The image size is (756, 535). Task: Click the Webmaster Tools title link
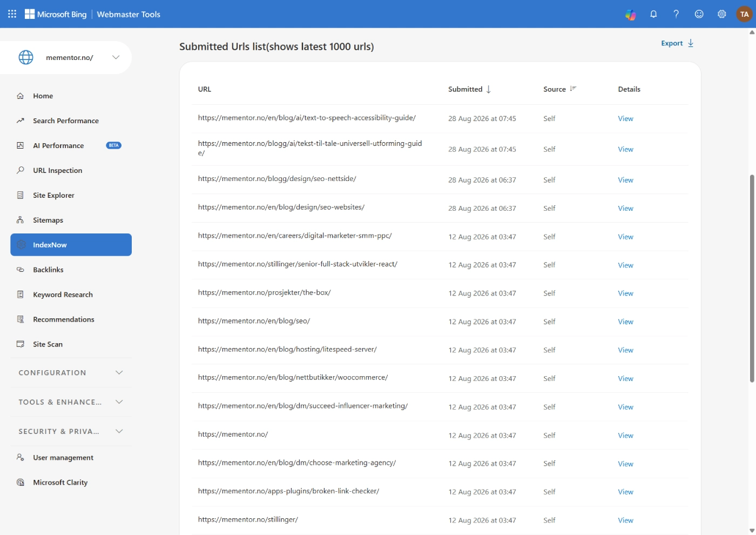coord(129,15)
